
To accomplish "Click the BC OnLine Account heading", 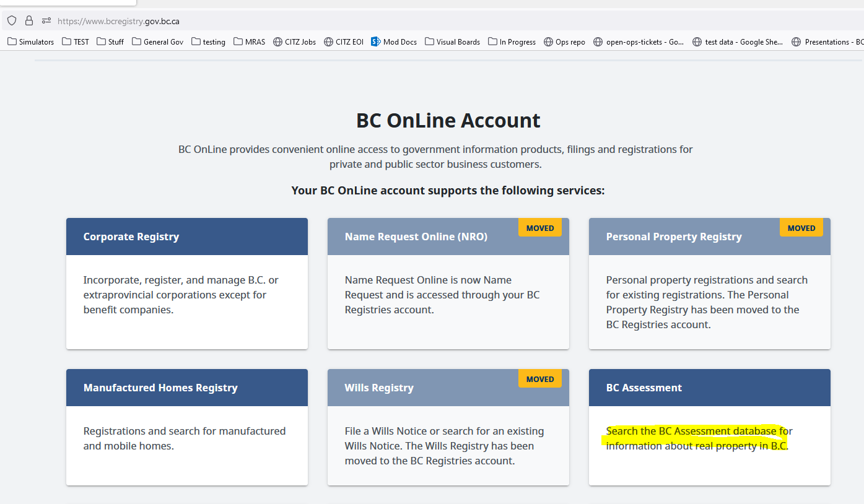I will [x=448, y=120].
